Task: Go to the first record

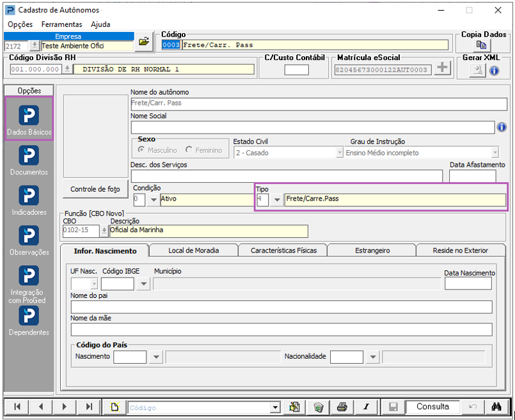Action: click(17, 407)
